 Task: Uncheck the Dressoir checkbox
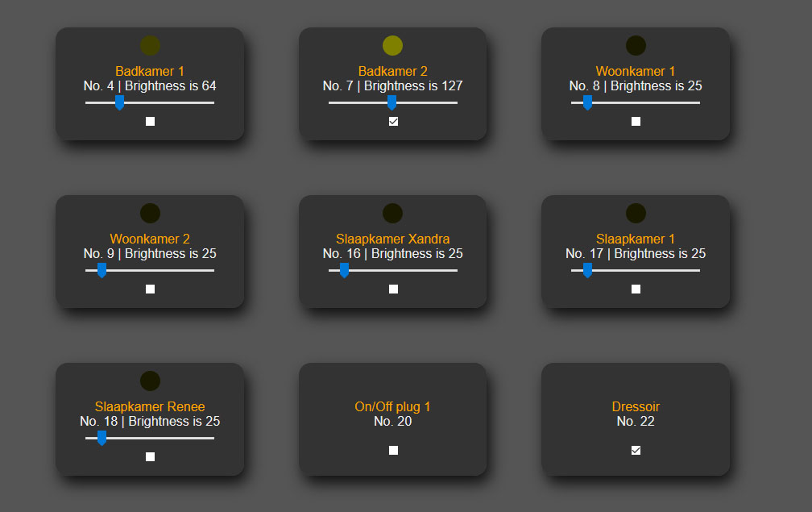coord(636,451)
